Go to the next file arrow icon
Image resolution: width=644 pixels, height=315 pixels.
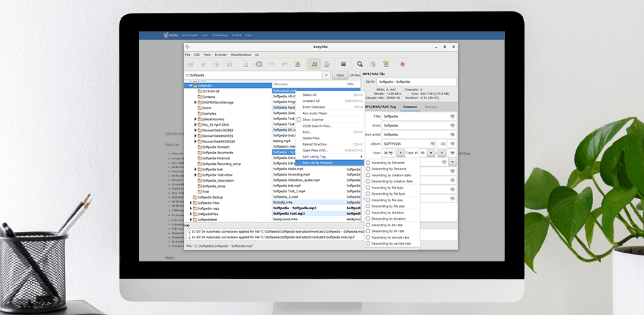(216, 64)
